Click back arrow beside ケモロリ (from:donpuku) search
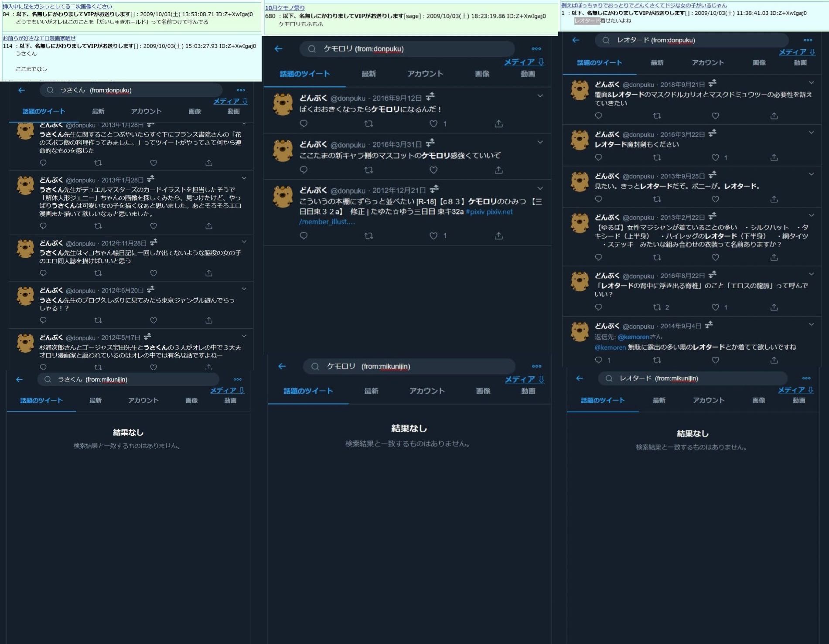829x644 pixels. (279, 49)
